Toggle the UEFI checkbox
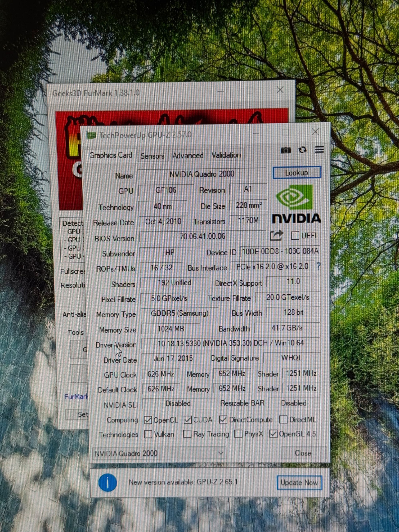This screenshot has width=399, height=532. pos(295,235)
